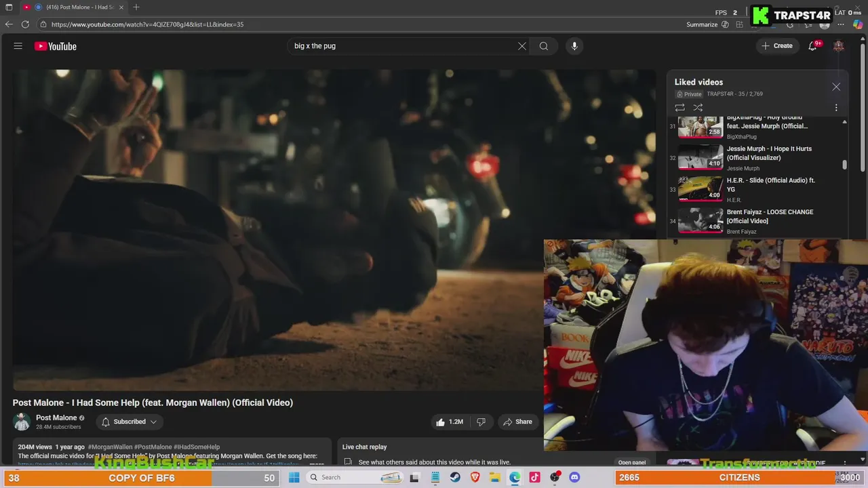The height and width of the screenshot is (488, 868).
Task: Toggle shuffle playlist in Liked videos
Action: tap(698, 108)
